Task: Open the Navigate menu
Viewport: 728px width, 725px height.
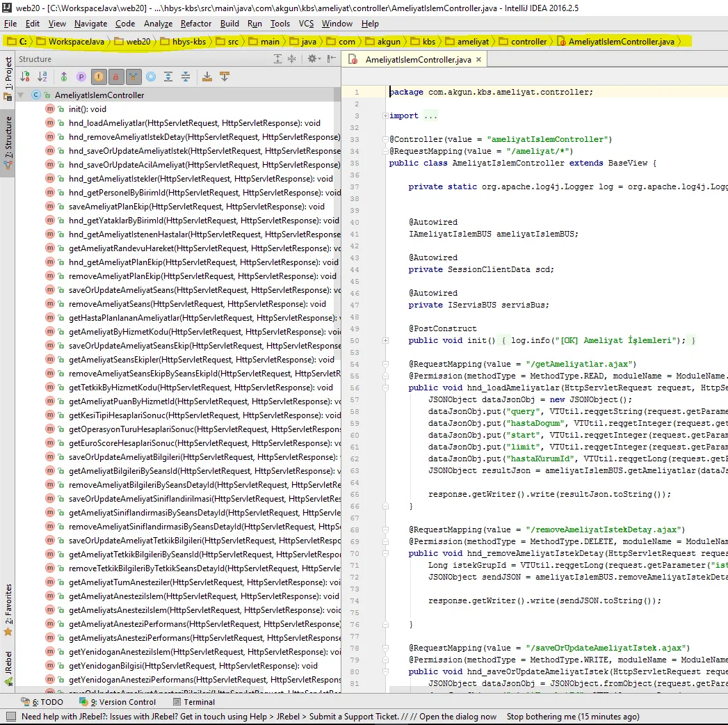Action: click(90, 24)
